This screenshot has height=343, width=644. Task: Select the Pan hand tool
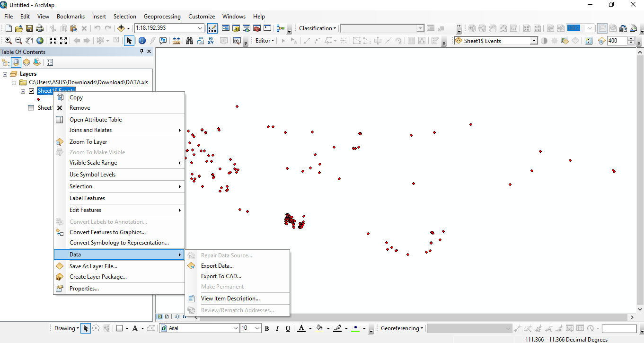tap(29, 41)
